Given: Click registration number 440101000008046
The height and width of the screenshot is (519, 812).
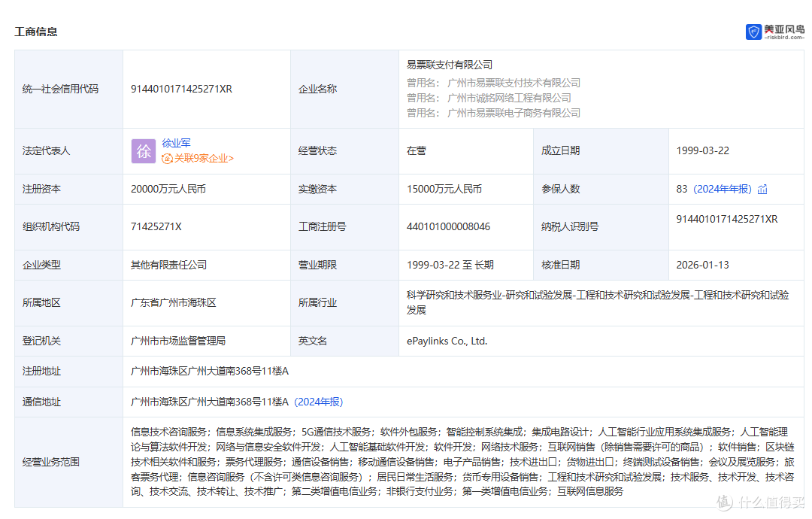Looking at the screenshot, I should coord(448,227).
